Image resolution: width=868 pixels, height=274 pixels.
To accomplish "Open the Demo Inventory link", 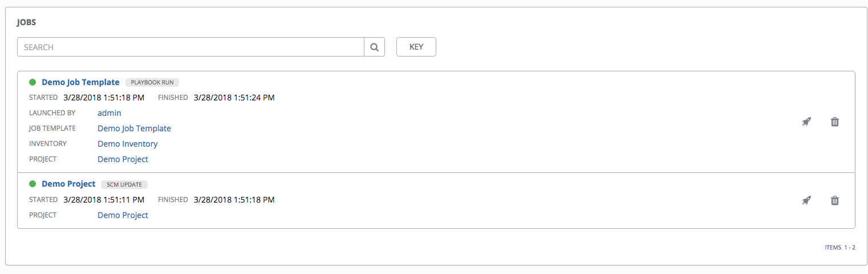I will pos(128,144).
